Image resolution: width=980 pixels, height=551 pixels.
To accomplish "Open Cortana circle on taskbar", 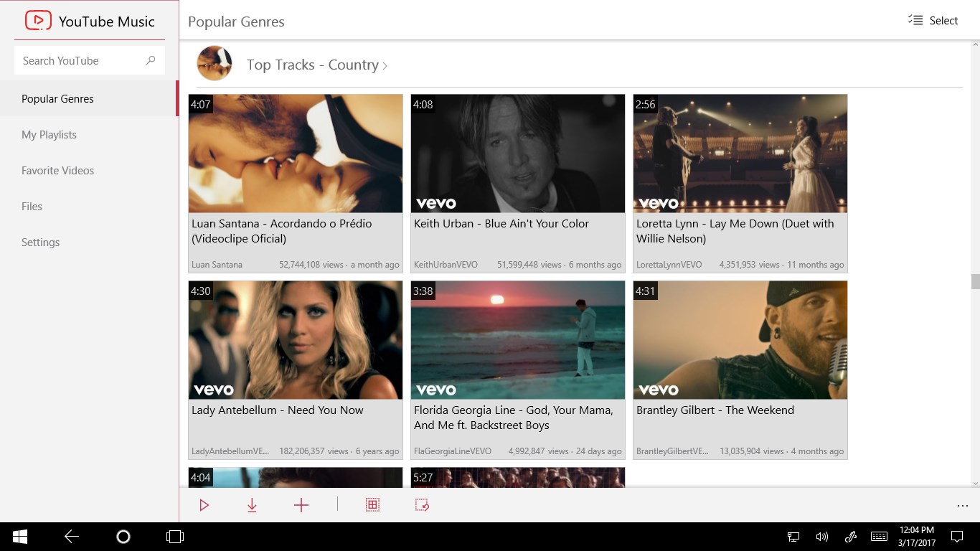I will point(123,536).
